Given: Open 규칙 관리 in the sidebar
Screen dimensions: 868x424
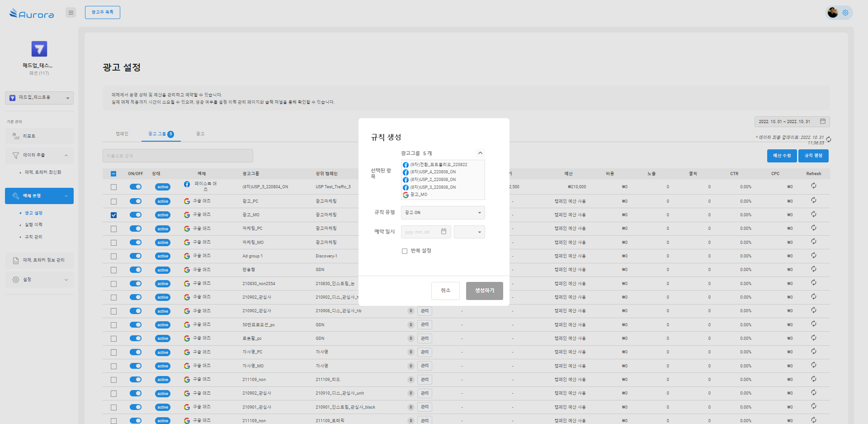Looking at the screenshot, I should click(33, 237).
